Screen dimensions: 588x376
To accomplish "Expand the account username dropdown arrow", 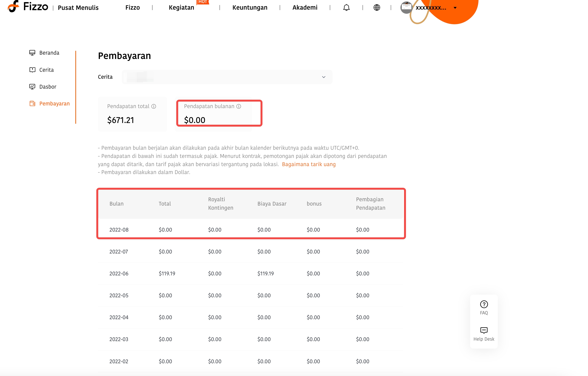I will click(x=455, y=8).
